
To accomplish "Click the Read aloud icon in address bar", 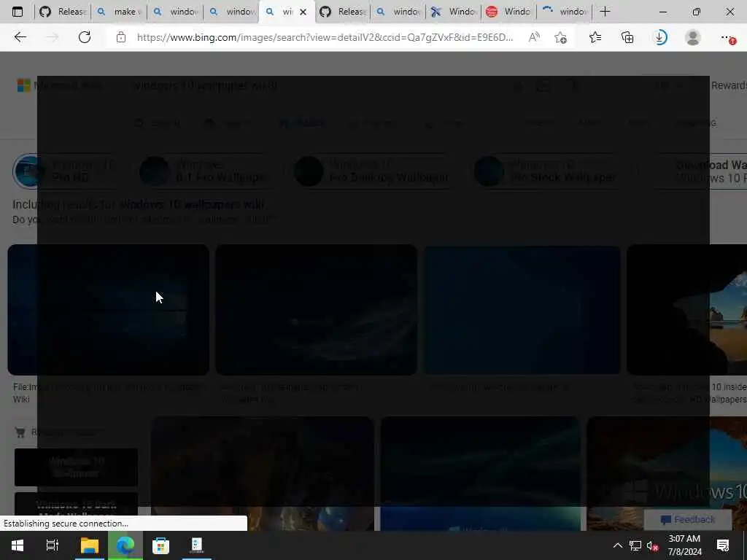I will point(534,37).
